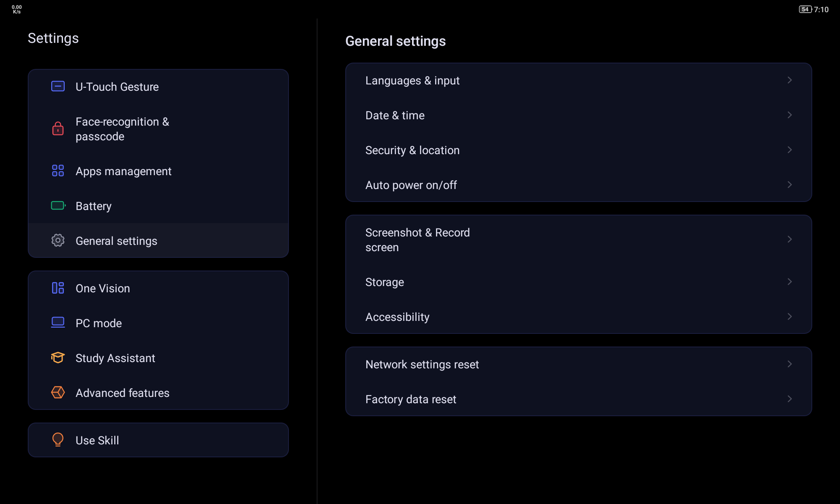
Task: Click the green Battery icon
Action: pos(58,206)
